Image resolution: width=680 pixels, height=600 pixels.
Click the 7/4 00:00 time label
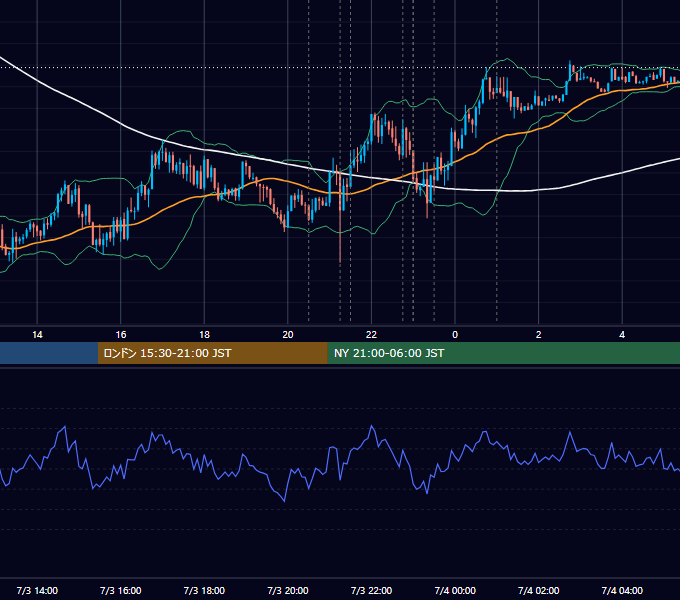[x=455, y=590]
